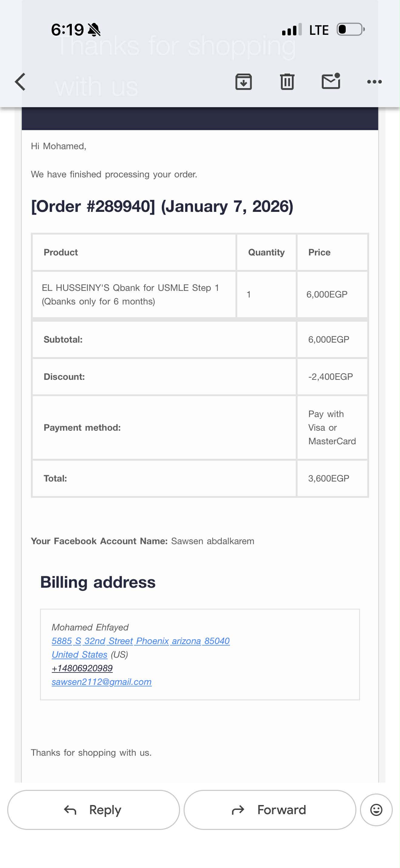Mark email as unread envelope icon
This screenshot has height=868, width=400.
click(331, 81)
